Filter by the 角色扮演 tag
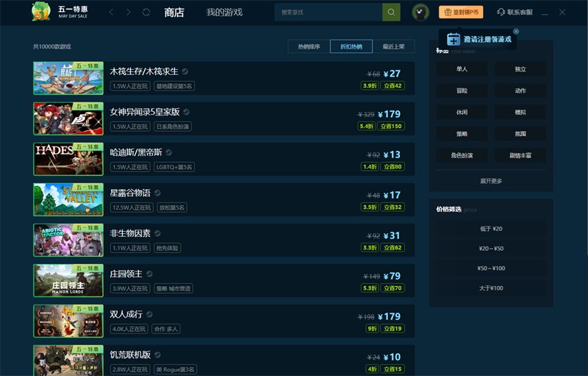This screenshot has width=588, height=376. [x=462, y=155]
